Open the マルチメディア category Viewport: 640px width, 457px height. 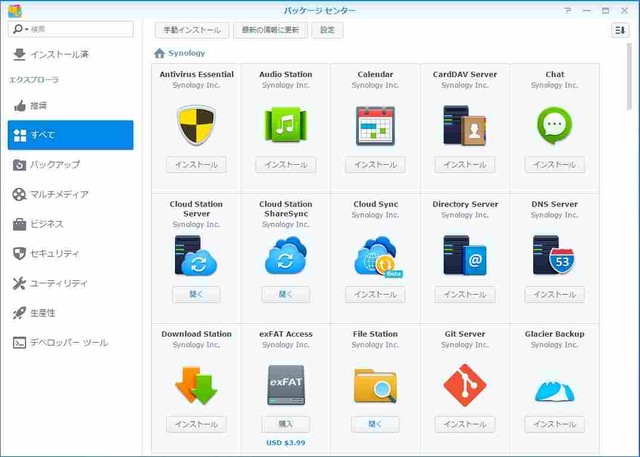point(71,194)
